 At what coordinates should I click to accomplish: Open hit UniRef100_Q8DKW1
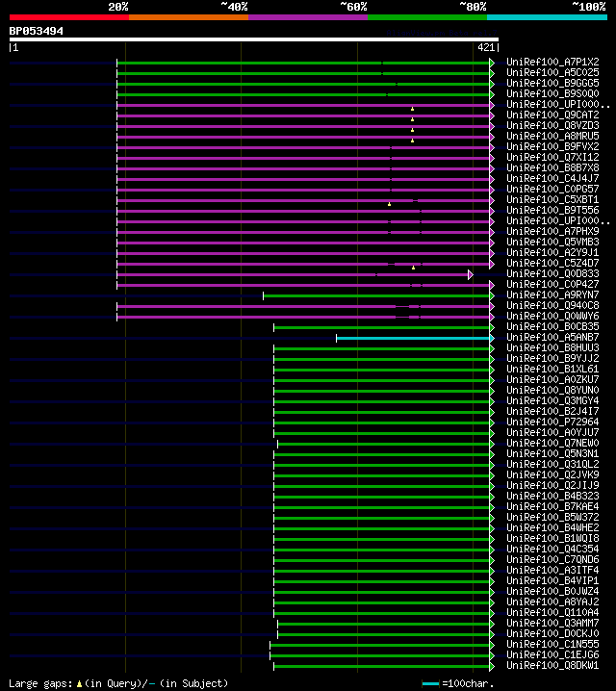(552, 665)
